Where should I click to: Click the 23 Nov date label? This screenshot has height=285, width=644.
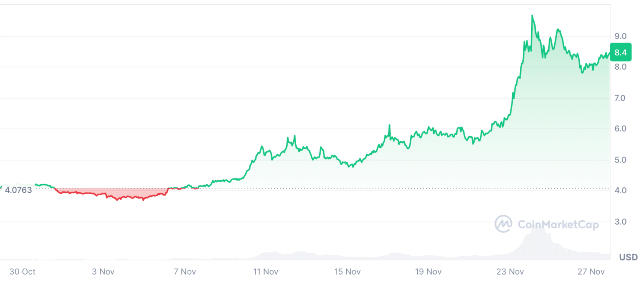(510, 272)
